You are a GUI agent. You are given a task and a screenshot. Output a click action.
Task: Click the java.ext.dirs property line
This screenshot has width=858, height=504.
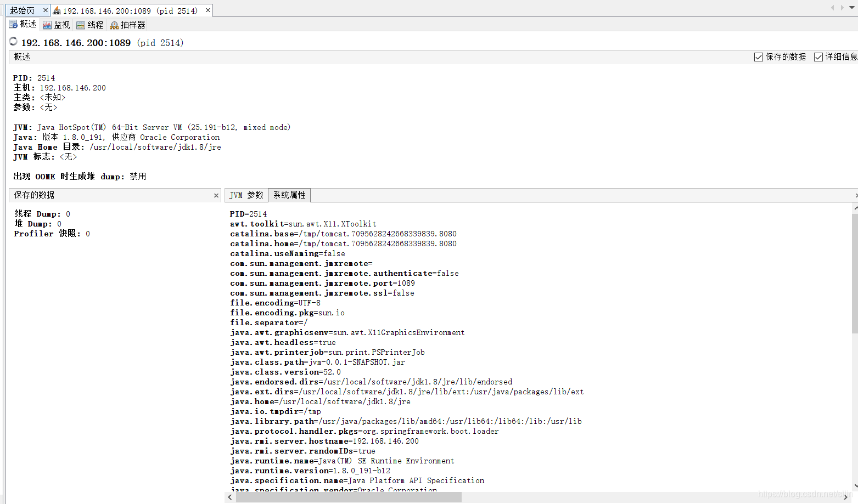407,392
